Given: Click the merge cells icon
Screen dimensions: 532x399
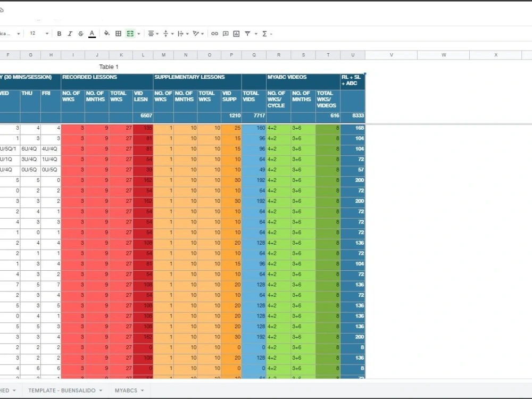Looking at the screenshot, I should point(130,34).
